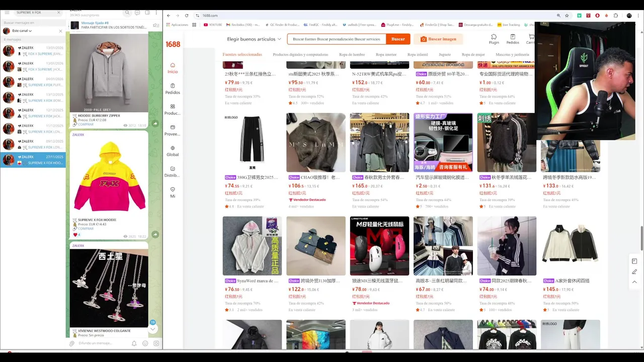Select ZALERX result dated 27/11/2025 SUPREME X FOX HOO
This screenshot has height=362, width=644.
click(33, 160)
